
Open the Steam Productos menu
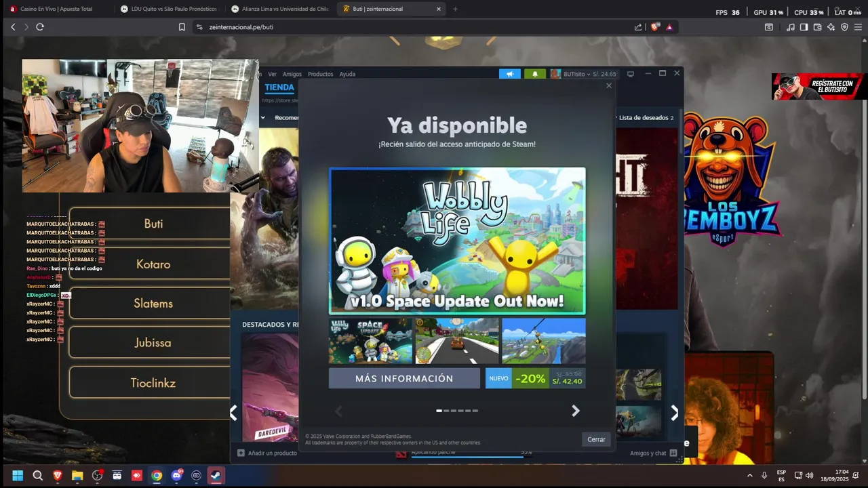[x=320, y=74]
